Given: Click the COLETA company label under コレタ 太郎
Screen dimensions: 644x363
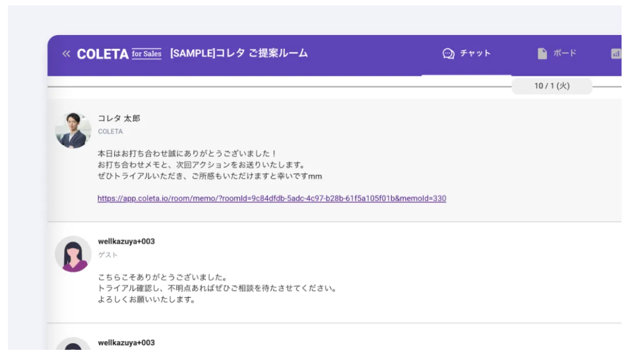Looking at the screenshot, I should pyautogui.click(x=110, y=132).
